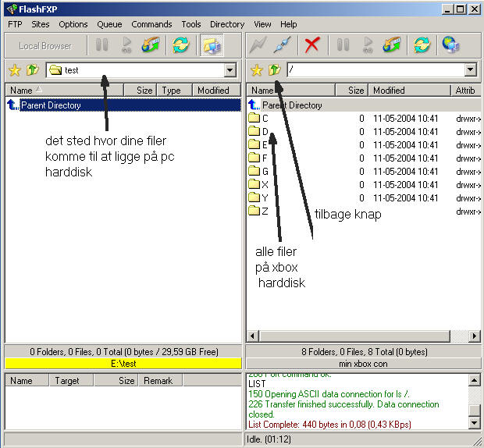The image size is (484, 448).
Task: Expand the remote path dropdown showing /
Action: coord(470,70)
